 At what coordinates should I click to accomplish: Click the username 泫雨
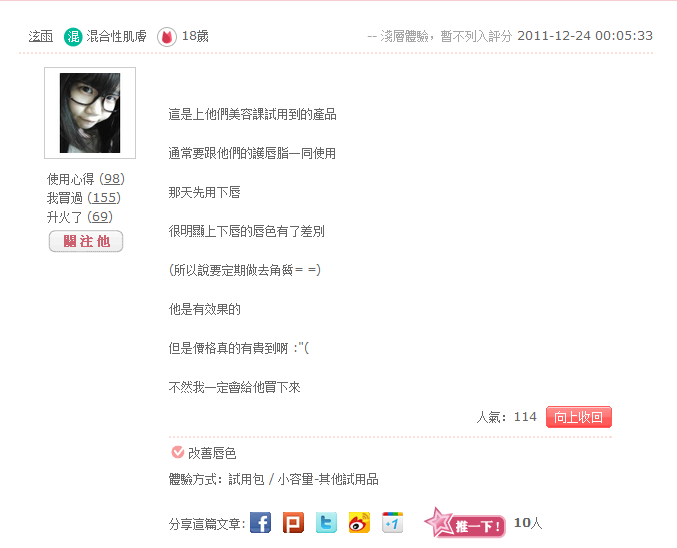[41, 36]
